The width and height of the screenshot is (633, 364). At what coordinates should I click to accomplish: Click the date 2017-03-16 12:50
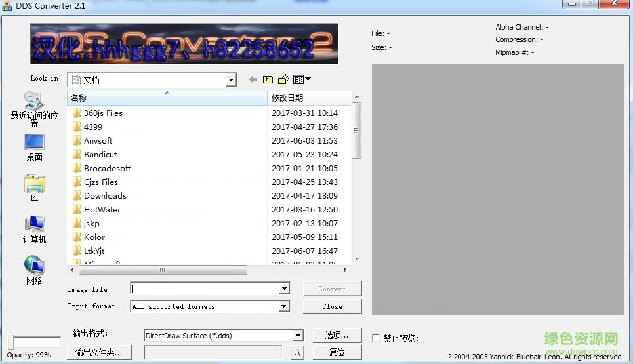pos(304,209)
